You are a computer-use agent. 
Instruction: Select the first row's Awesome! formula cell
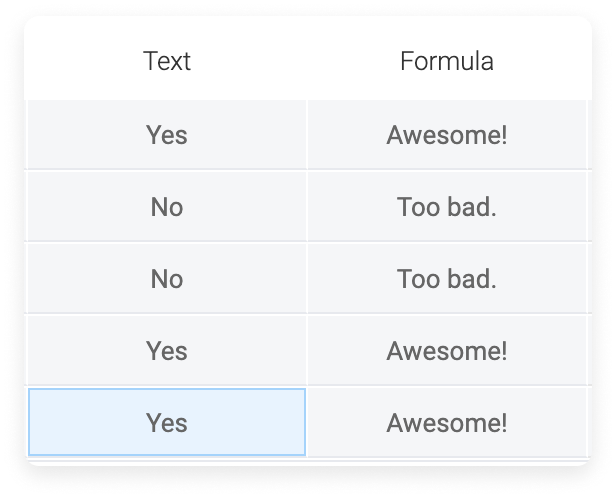[x=447, y=135]
